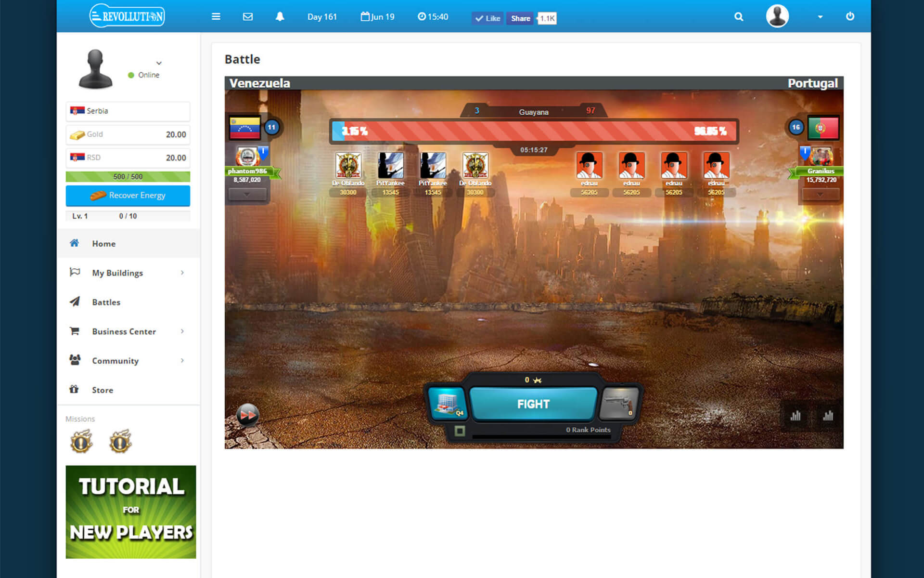This screenshot has width=924, height=578.
Task: Expand the Business Center submenu
Action: tap(182, 331)
